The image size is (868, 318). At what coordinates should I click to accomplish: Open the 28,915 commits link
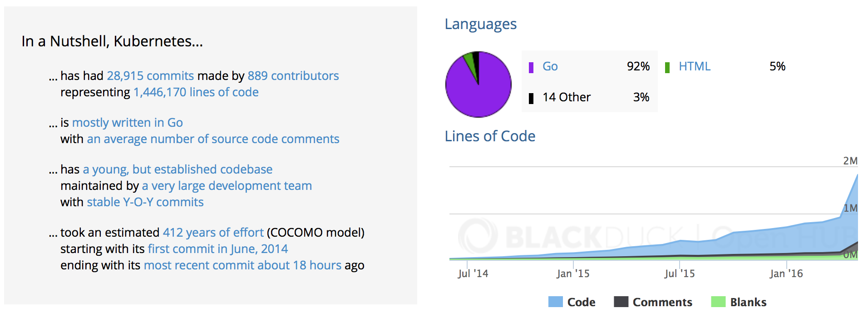coord(150,76)
